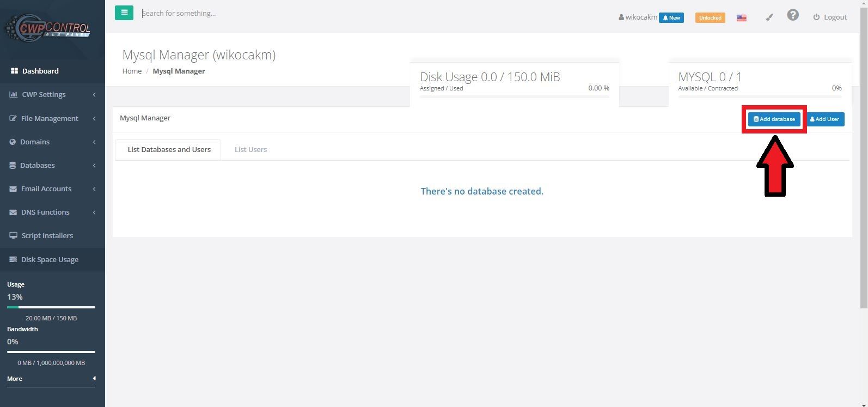868x407 pixels.
Task: Expand the File Management chevron
Action: (94, 118)
